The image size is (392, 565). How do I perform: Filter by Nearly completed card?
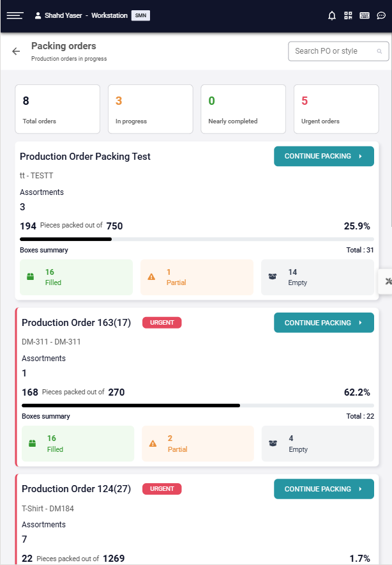[x=243, y=109]
